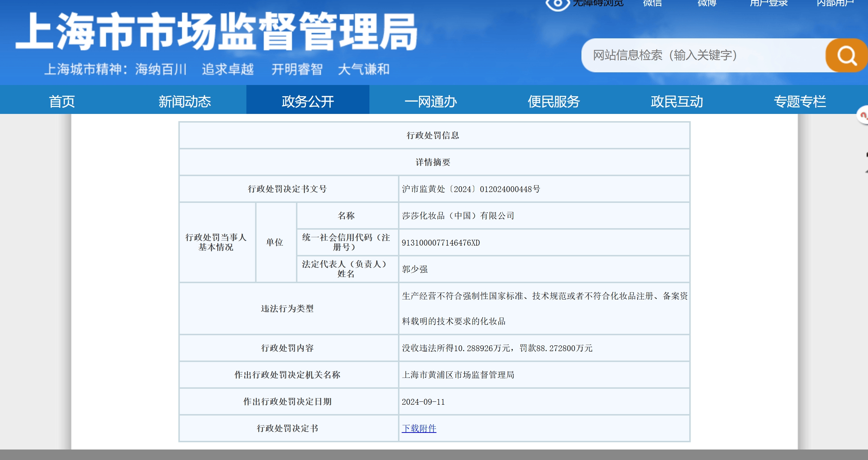The height and width of the screenshot is (460, 868).
Task: Click the 法定代表人（负责人）姓名 label
Action: coord(347,269)
